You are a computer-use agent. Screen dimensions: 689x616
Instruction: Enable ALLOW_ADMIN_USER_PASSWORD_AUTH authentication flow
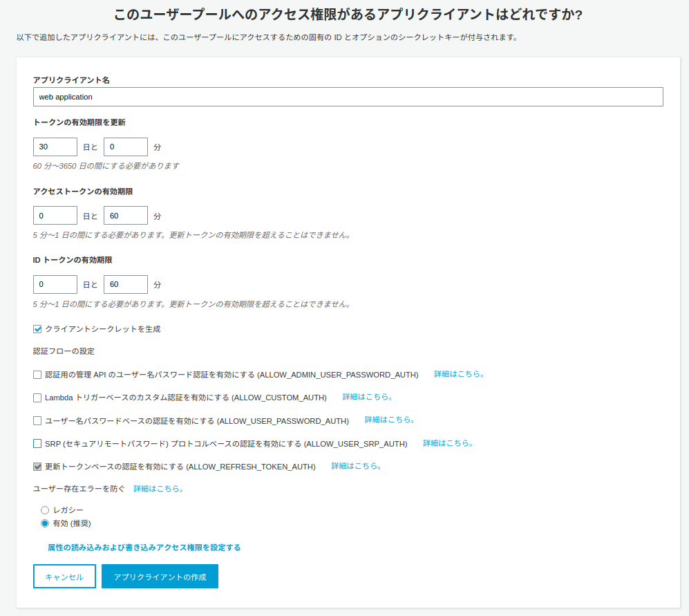[x=37, y=374]
